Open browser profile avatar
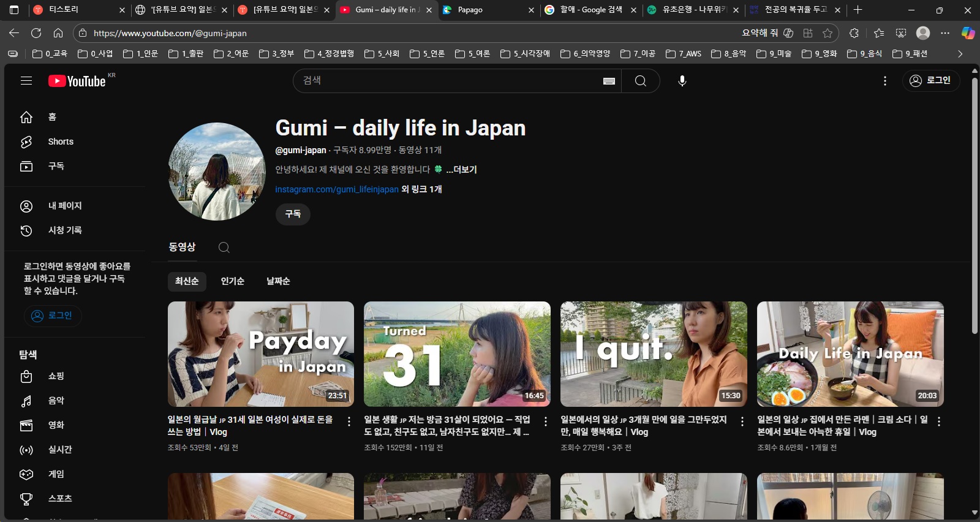Viewport: 980px width, 522px height. [923, 33]
